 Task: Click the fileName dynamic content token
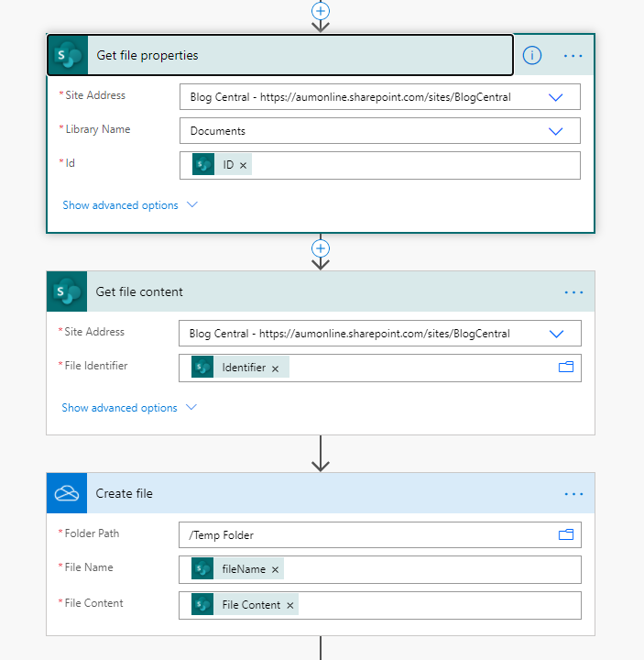[237, 568]
